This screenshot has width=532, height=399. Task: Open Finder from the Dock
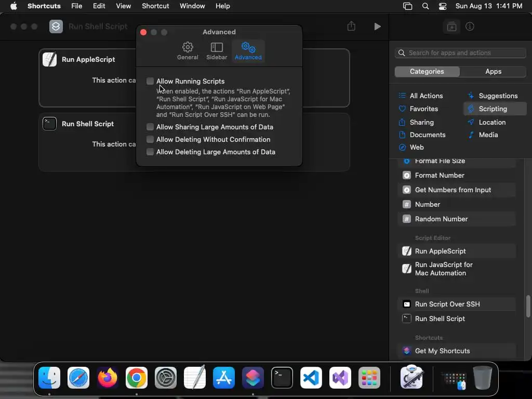49,378
